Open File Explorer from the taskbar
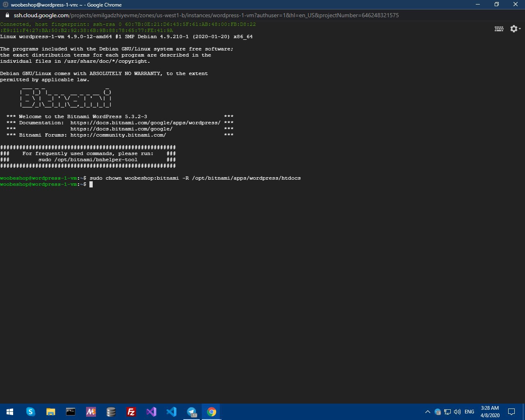Image resolution: width=525 pixels, height=420 pixels. tap(50, 412)
